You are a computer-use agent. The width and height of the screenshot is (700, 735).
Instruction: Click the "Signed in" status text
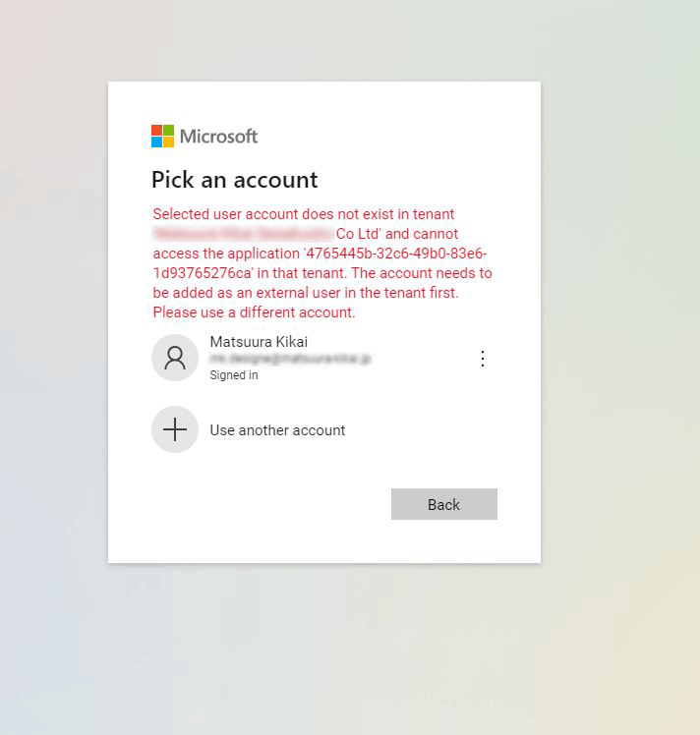[x=234, y=375]
